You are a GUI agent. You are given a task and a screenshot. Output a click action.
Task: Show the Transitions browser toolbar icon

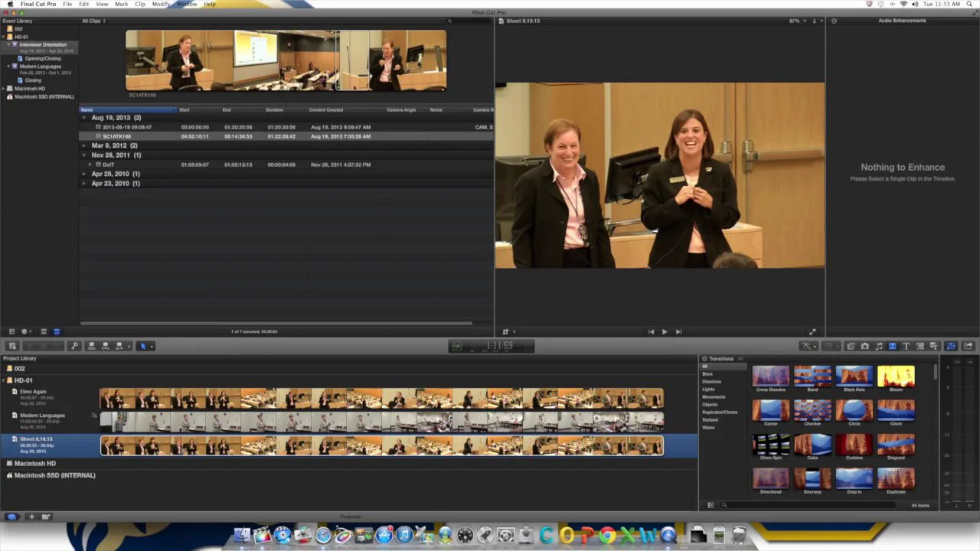pos(893,346)
